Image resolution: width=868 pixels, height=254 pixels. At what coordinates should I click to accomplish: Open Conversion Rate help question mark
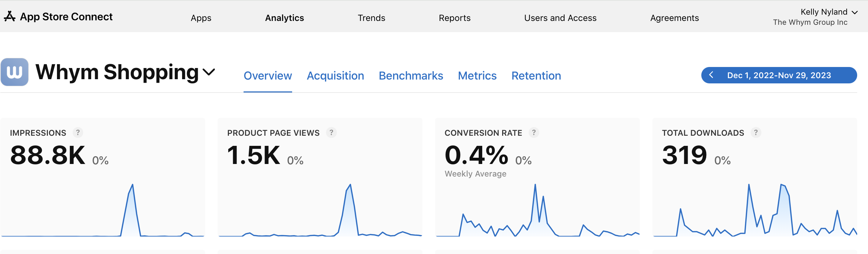(534, 133)
